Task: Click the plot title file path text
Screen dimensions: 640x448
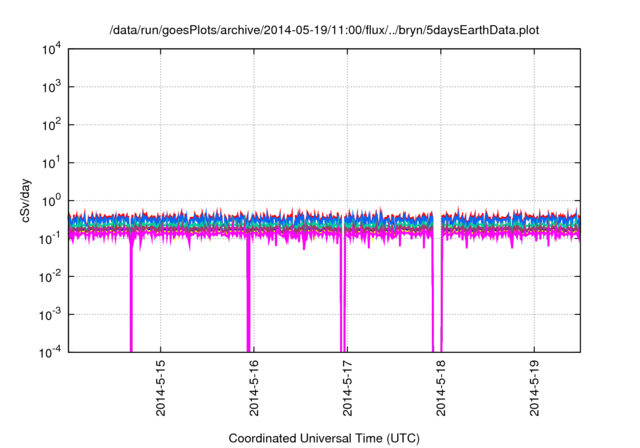Action: point(324,30)
